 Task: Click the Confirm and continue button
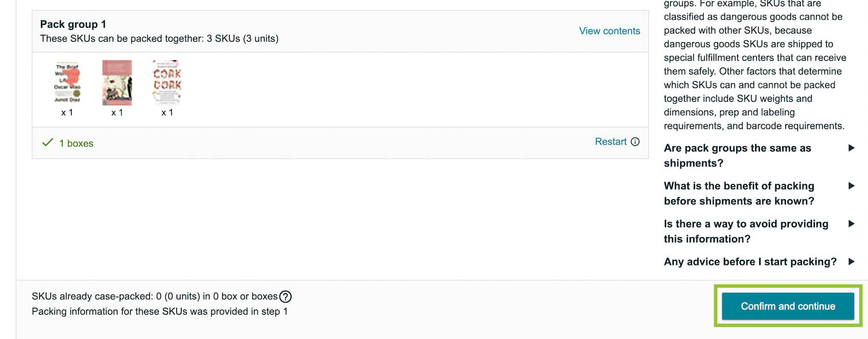point(788,306)
